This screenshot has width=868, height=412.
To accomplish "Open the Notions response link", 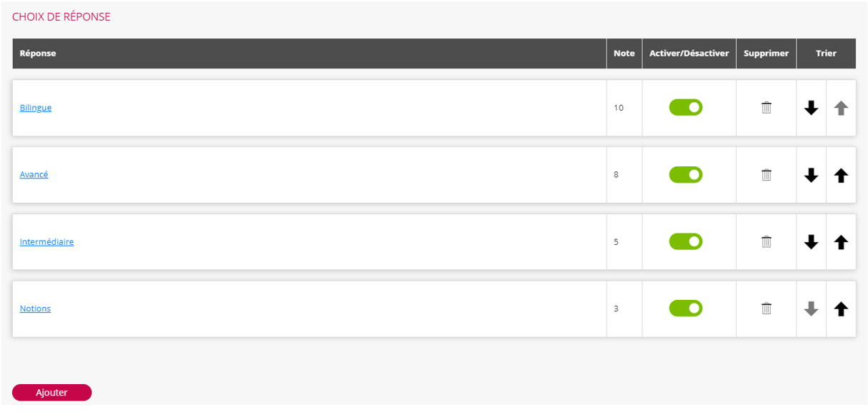I will click(35, 308).
